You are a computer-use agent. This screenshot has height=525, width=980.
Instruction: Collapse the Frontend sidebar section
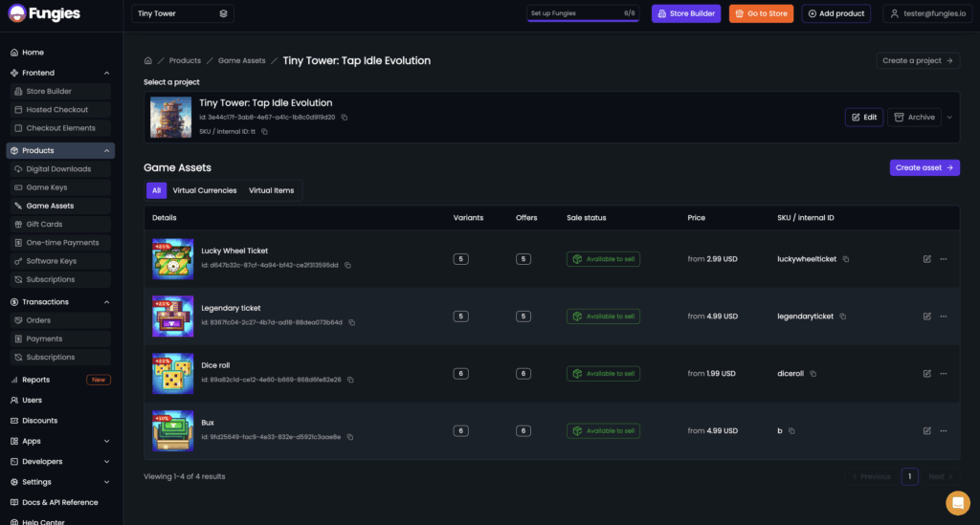click(107, 73)
